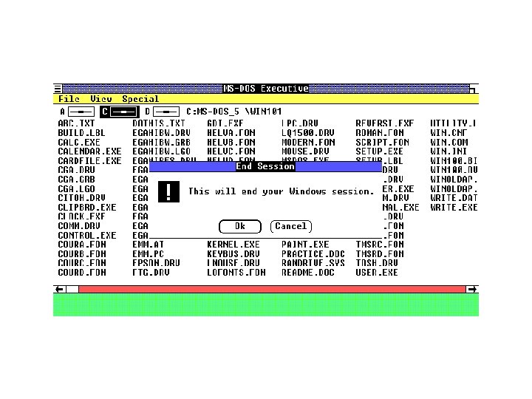Select file EGAHIBW.GRB
Screen dimensions: 532x399
pos(162,142)
